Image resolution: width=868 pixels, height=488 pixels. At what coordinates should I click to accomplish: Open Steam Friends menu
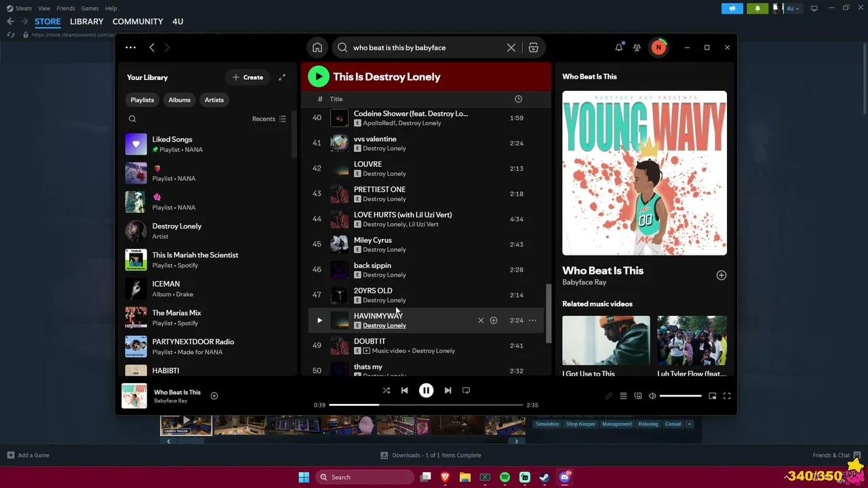(x=66, y=8)
